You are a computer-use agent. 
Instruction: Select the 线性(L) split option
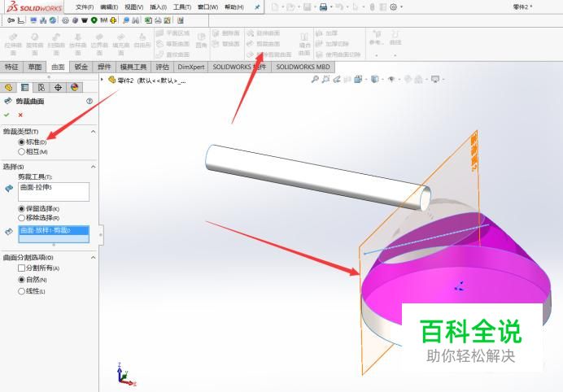21,291
